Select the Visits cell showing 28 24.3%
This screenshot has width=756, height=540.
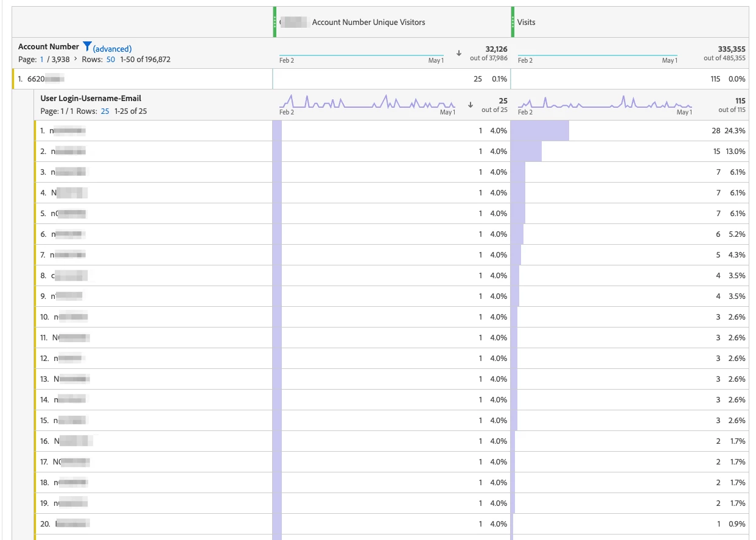click(x=630, y=131)
